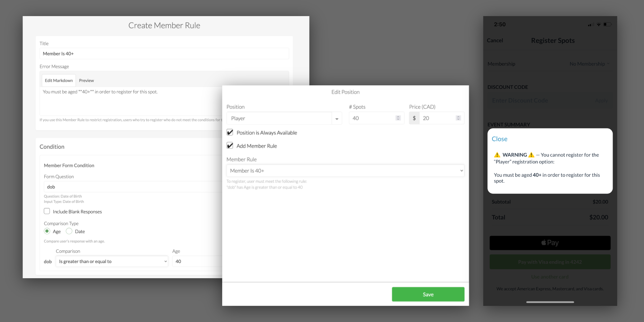
Task: Uncheck Position is Always Available
Action: pos(230,132)
